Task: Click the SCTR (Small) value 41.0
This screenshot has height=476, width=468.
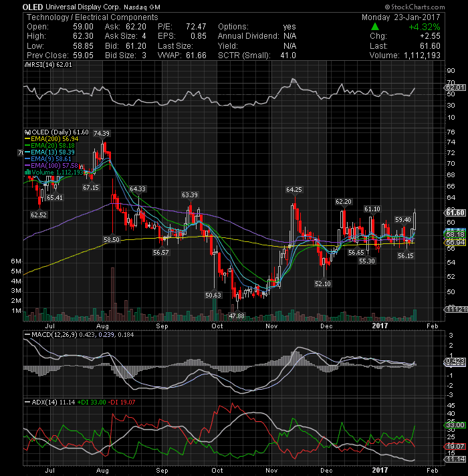Action: (x=288, y=55)
